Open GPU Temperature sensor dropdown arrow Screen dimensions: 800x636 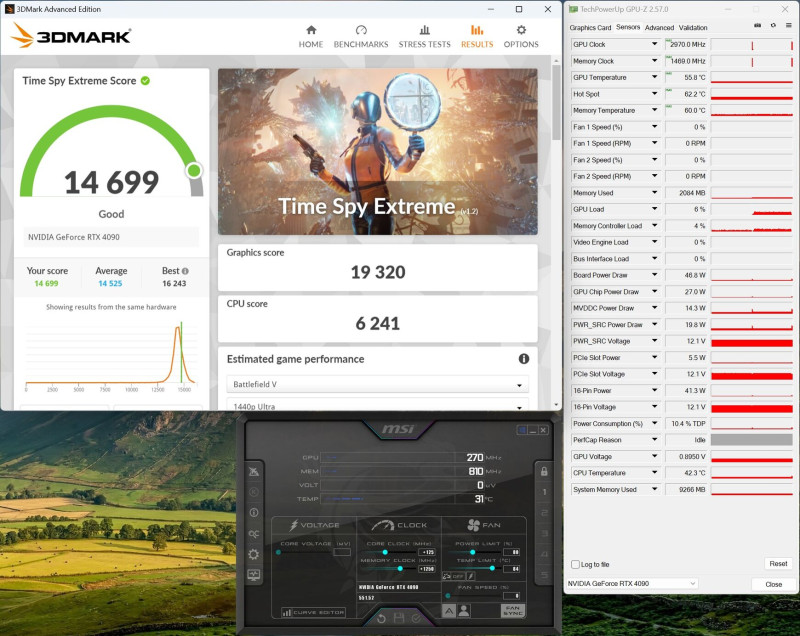(x=654, y=77)
